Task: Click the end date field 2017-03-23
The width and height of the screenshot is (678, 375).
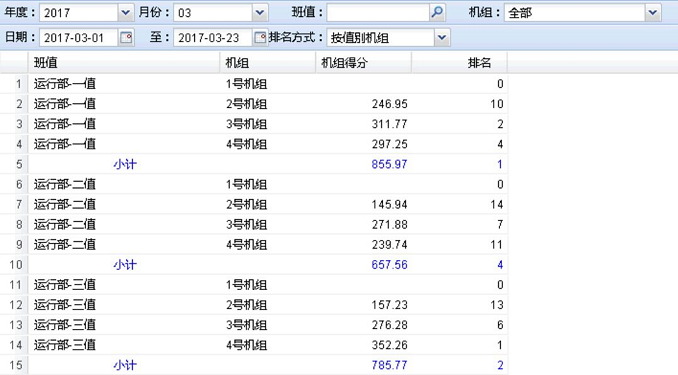Action: tap(213, 38)
